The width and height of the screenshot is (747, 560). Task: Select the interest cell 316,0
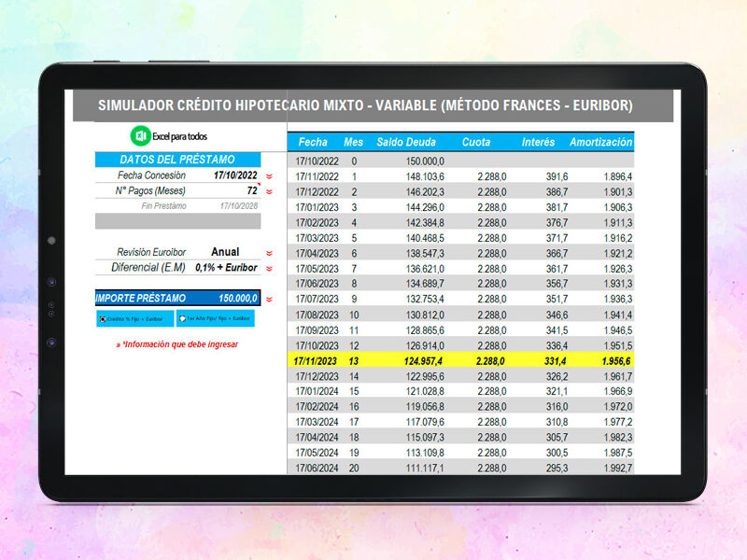[557, 407]
